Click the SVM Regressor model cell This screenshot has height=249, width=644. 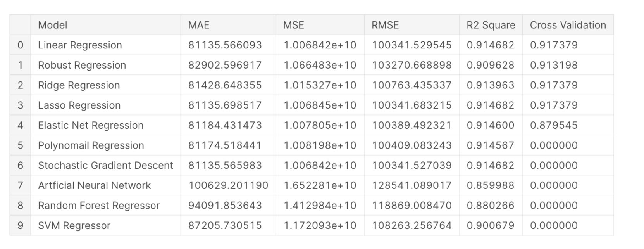point(74,226)
